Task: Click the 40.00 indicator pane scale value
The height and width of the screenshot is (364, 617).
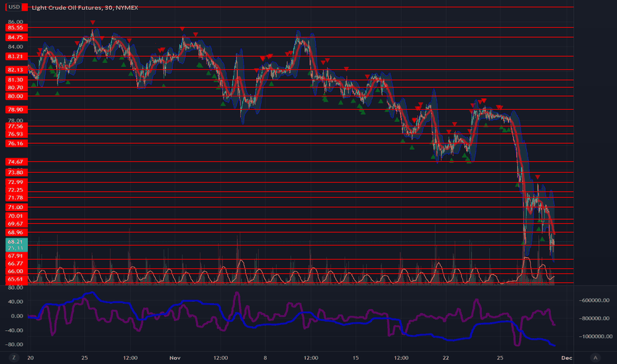Action: pyautogui.click(x=17, y=301)
